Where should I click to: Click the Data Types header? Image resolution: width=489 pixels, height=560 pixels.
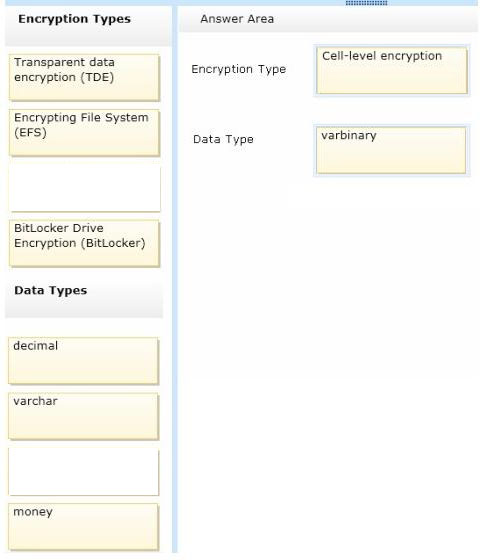point(50,290)
